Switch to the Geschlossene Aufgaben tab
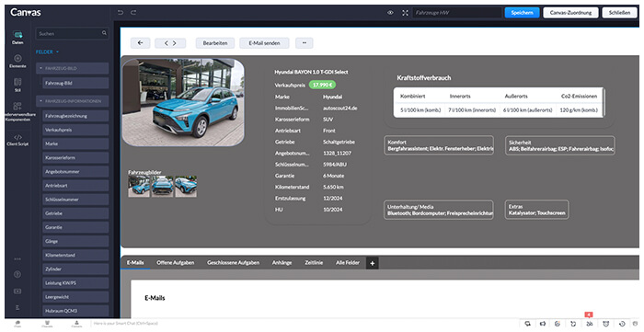This screenshot has width=644, height=332. tap(233, 263)
